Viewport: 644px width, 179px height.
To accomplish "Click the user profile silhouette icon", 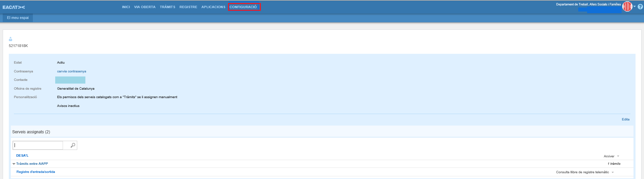I will click(11, 39).
